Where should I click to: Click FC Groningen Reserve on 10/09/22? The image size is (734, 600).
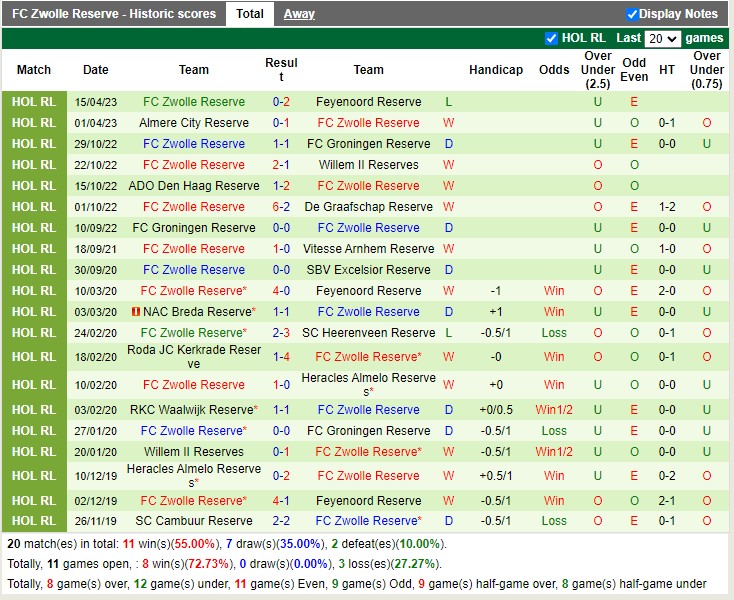pos(194,227)
